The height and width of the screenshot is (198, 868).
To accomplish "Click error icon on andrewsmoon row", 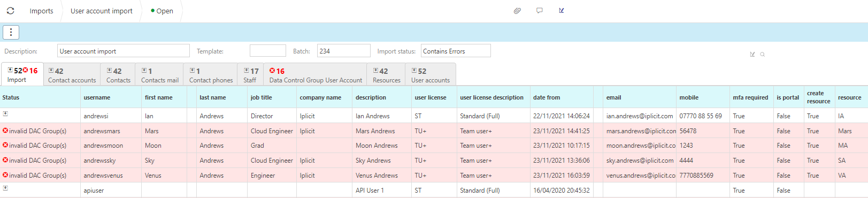I will pyautogui.click(x=5, y=145).
